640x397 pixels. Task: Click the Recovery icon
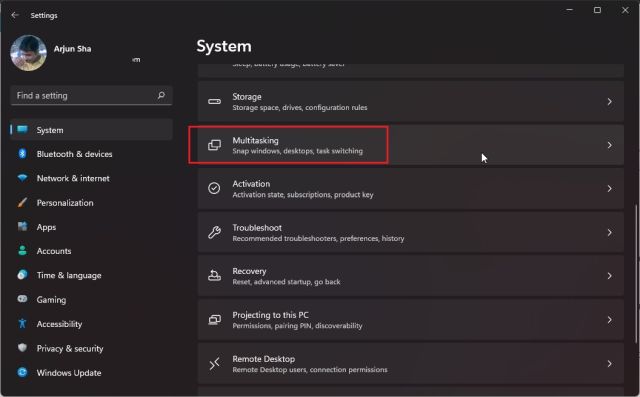pyautogui.click(x=214, y=276)
